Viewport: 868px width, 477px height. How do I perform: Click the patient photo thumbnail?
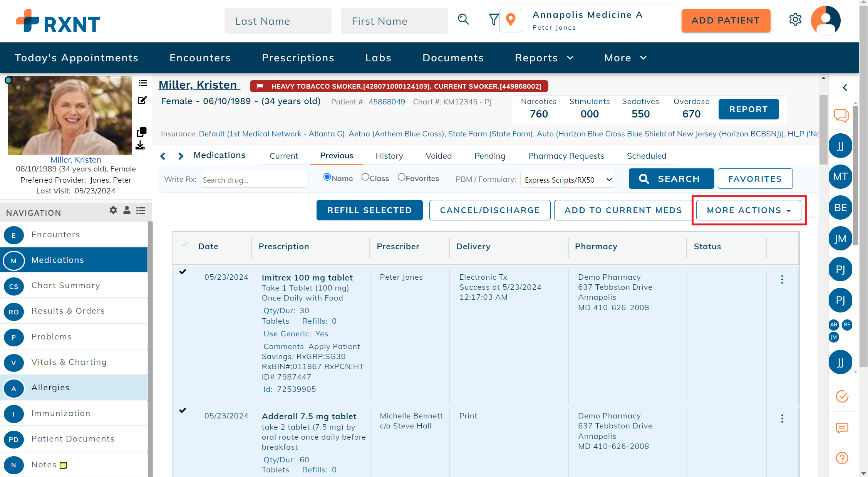pos(70,116)
